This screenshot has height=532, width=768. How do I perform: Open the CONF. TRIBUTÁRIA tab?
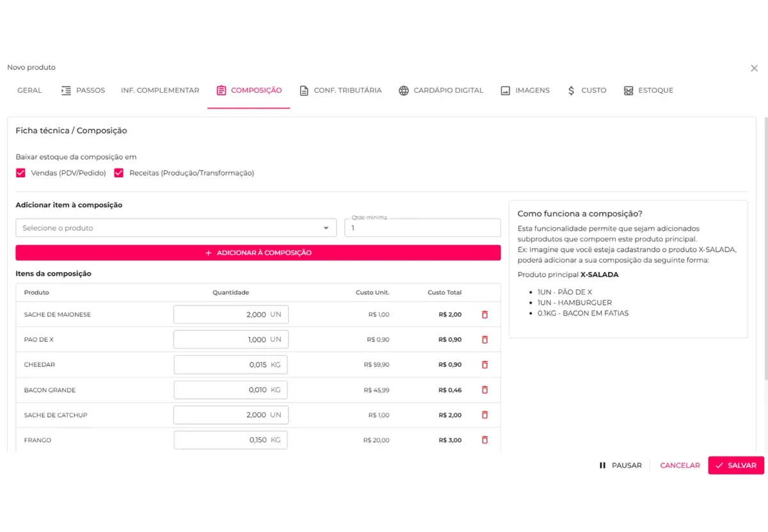tap(340, 90)
